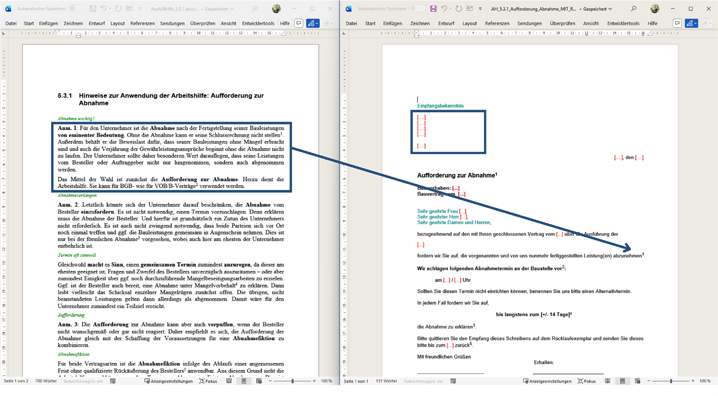Open Fokus mode in the right status bar
The height and width of the screenshot is (396, 718).
coord(587,381)
